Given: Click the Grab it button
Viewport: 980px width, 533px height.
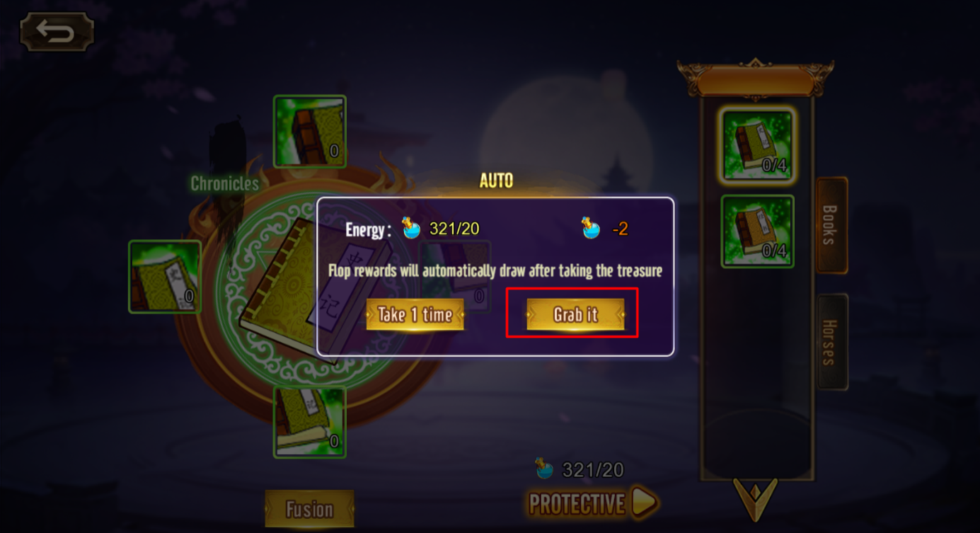Looking at the screenshot, I should point(575,314).
